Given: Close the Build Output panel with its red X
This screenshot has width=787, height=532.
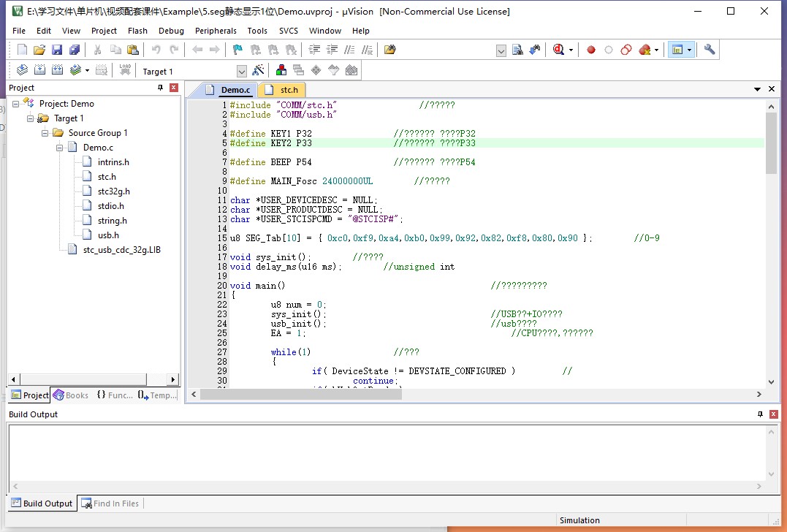Looking at the screenshot, I should (x=773, y=414).
